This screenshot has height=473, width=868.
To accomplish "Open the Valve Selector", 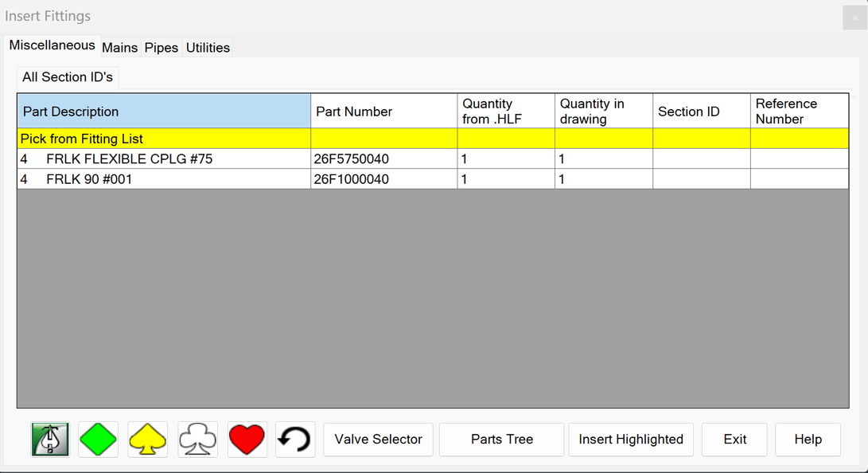I will (378, 440).
